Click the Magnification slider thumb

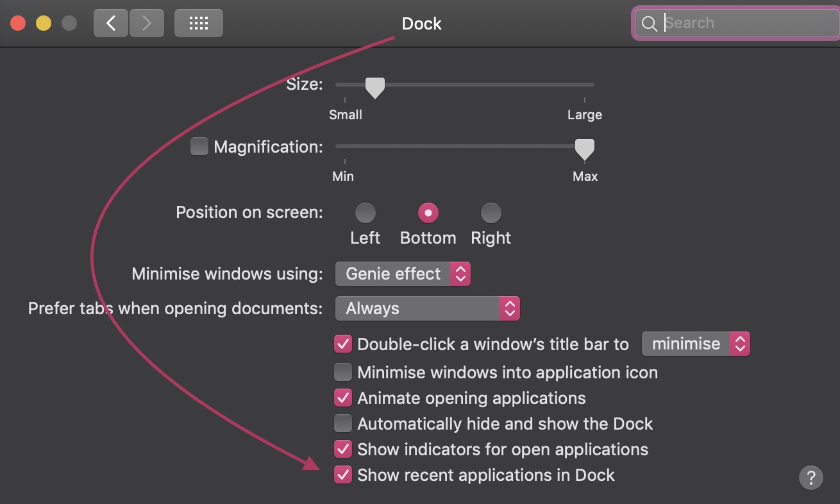pos(584,149)
